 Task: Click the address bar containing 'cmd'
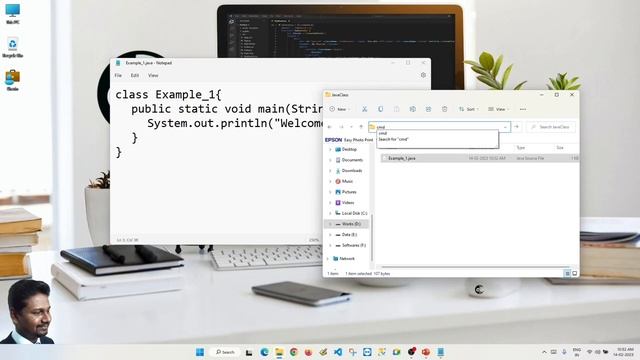tap(439, 127)
